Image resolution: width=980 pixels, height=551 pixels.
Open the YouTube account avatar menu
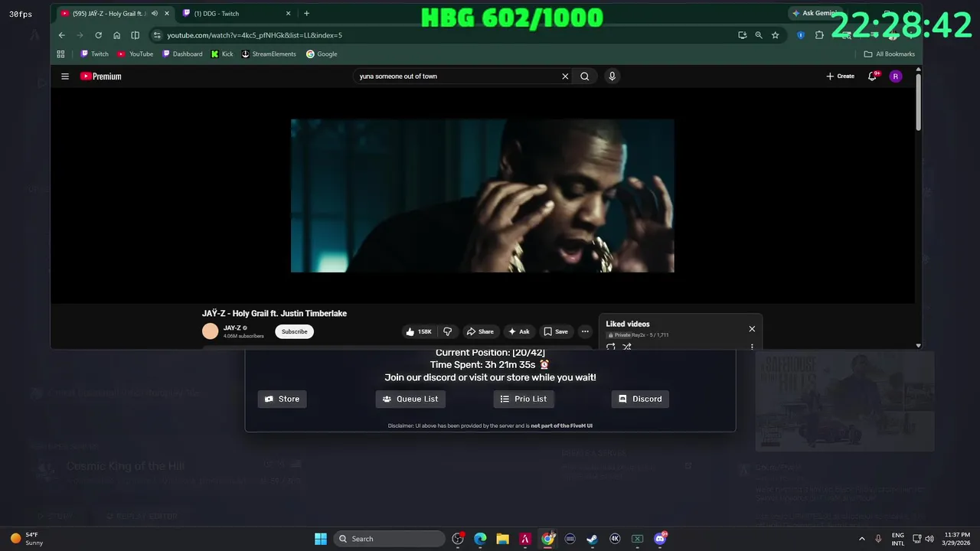pyautogui.click(x=895, y=77)
